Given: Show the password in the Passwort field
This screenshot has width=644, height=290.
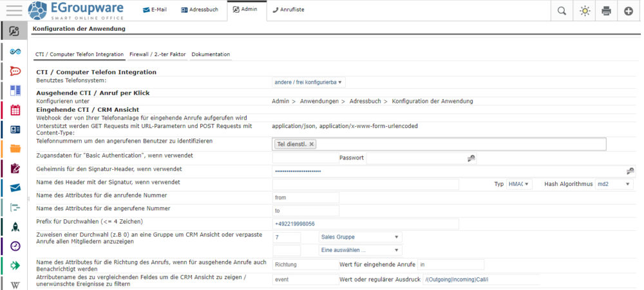Looking at the screenshot, I should 471,158.
